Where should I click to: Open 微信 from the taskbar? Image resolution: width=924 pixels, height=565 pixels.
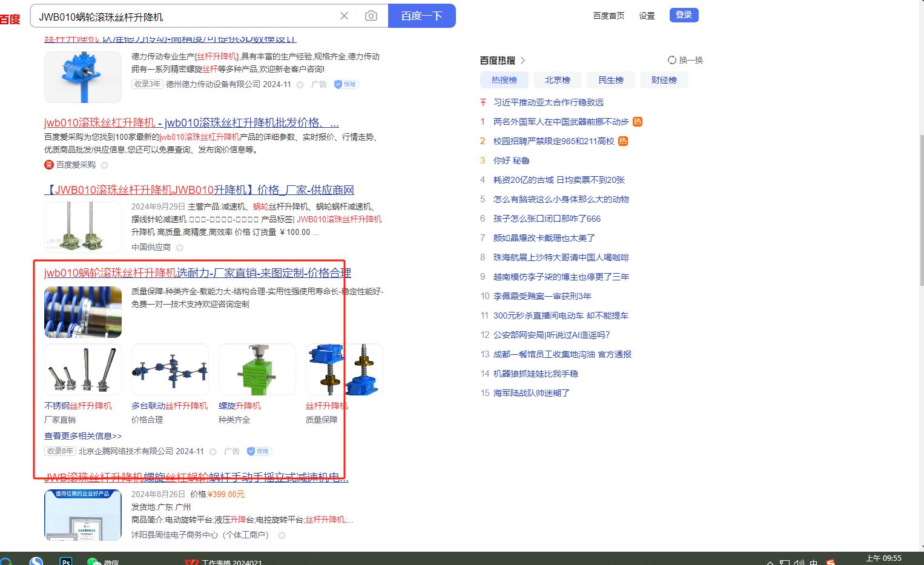(x=103, y=561)
